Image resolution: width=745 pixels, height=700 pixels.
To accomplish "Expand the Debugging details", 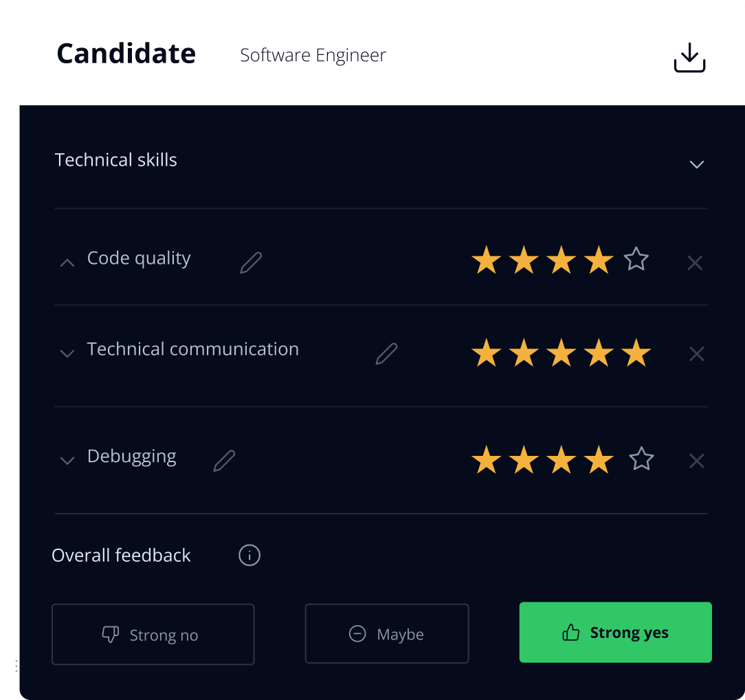I will coord(67,461).
